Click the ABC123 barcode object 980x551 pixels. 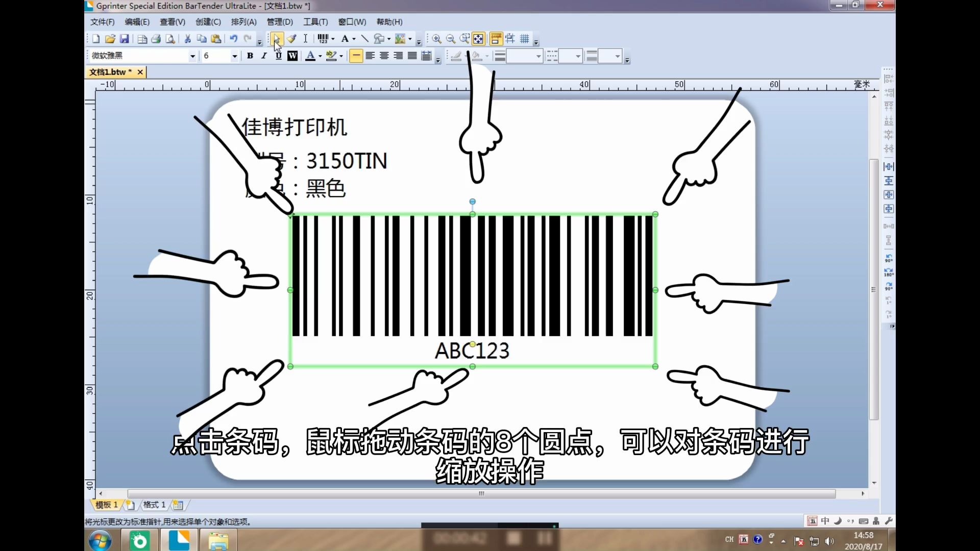click(473, 290)
